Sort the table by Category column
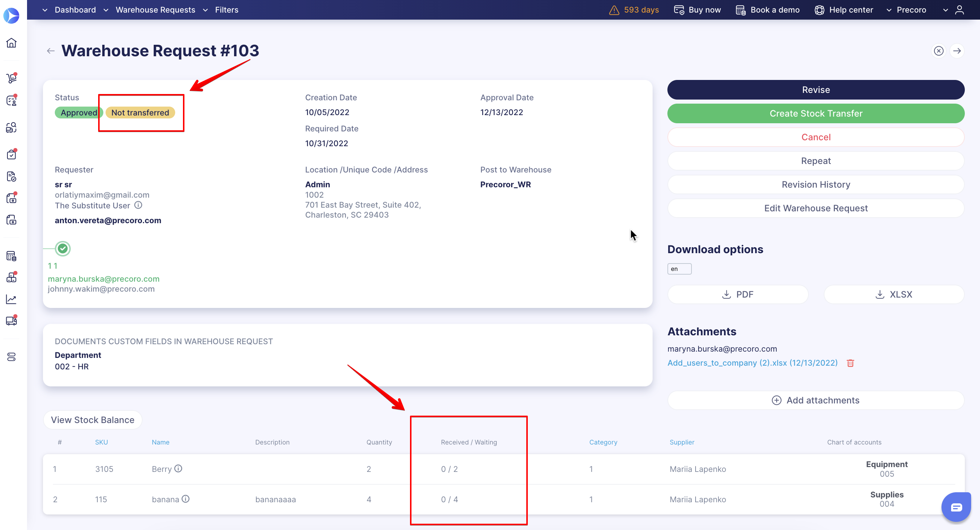The height and width of the screenshot is (530, 980). (x=603, y=442)
